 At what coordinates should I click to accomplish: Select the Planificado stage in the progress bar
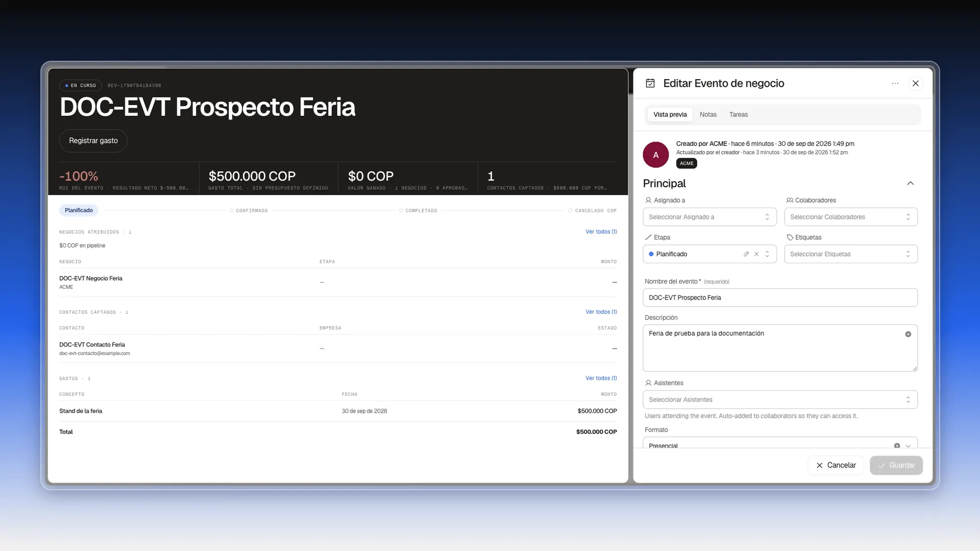[x=79, y=210]
